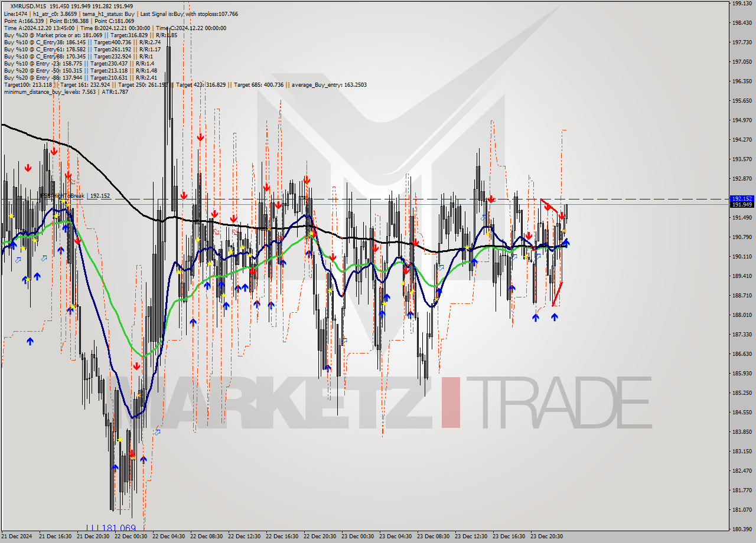
Task: Select the 182.470 price axis label
Action: coord(741,470)
